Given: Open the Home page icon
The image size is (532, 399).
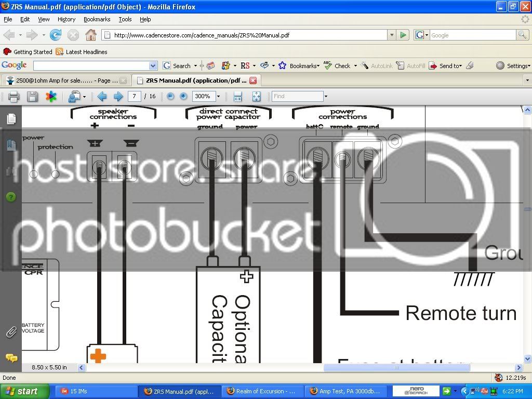Looking at the screenshot, I should tap(90, 35).
